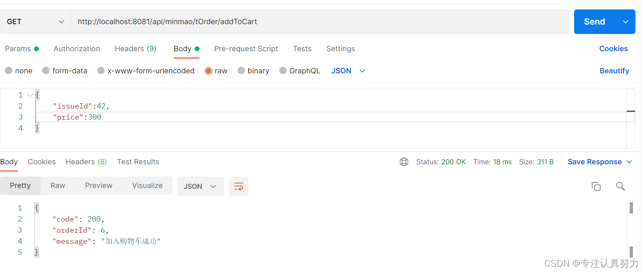Image resolution: width=644 pixels, height=272 pixels.
Task: Click the "price":300 line in body
Action: [x=77, y=117]
